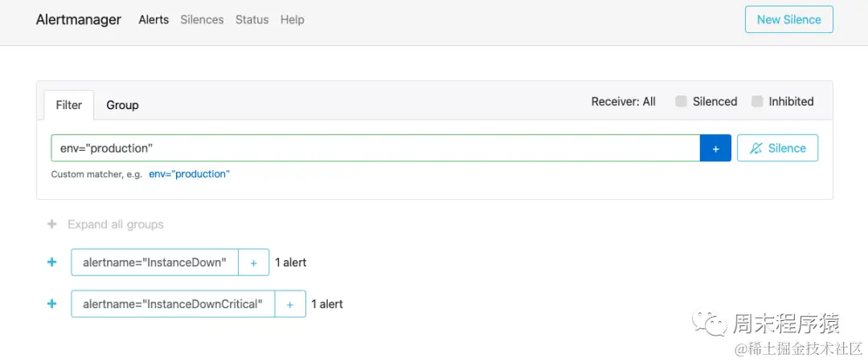Expand the InstanceDown alert group
The width and height of the screenshot is (868, 362).
point(52,262)
